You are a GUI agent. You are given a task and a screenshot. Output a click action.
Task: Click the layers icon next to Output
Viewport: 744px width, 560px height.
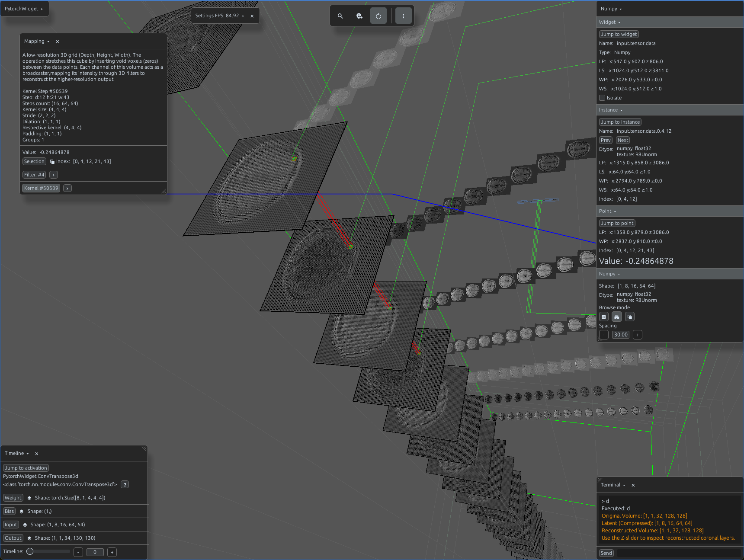pyautogui.click(x=29, y=538)
